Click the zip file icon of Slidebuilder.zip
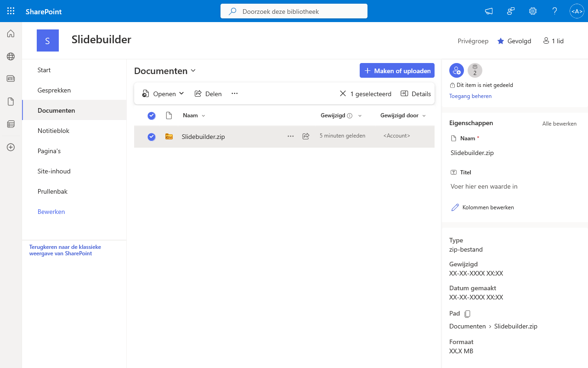This screenshot has width=588, height=368. 169,137
